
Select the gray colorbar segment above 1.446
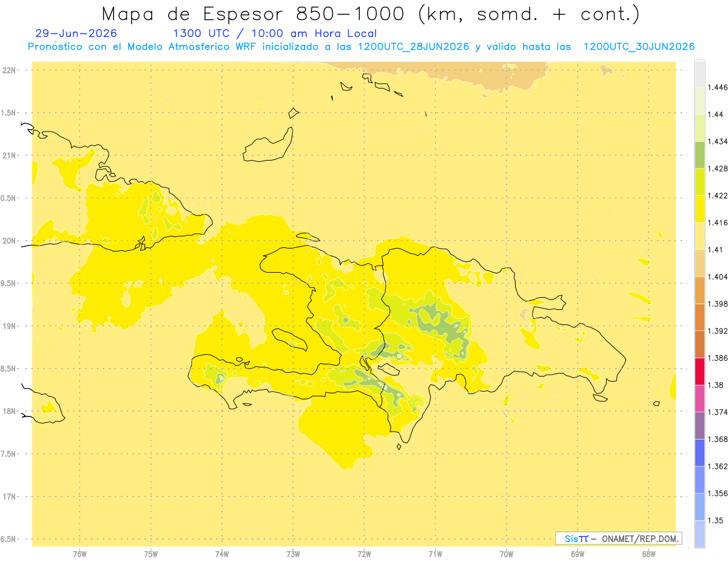[699, 73]
